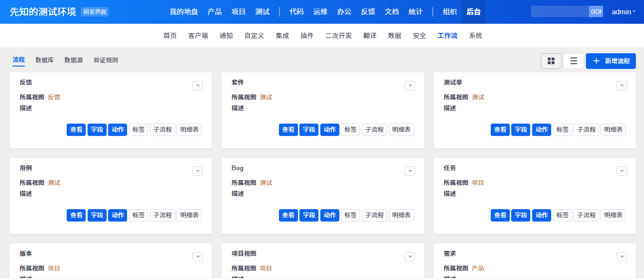Click the 新增流程 add workflow button
The image size is (644, 280).
pos(611,61)
